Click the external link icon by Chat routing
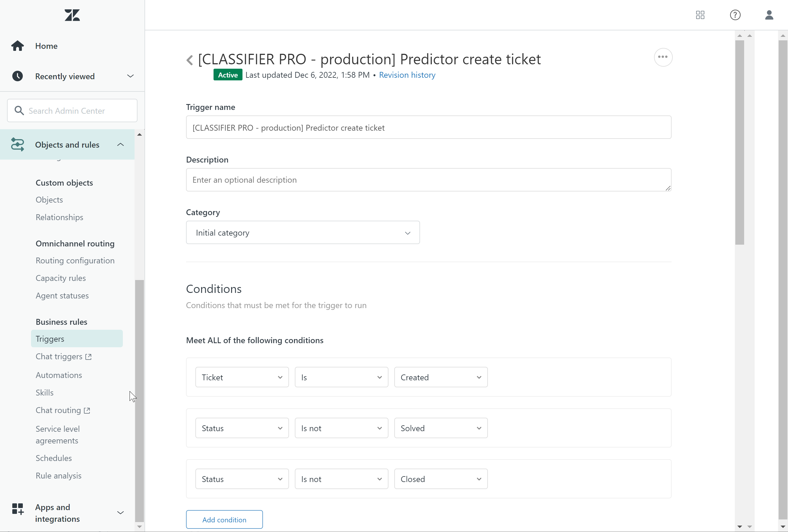 [87, 411]
